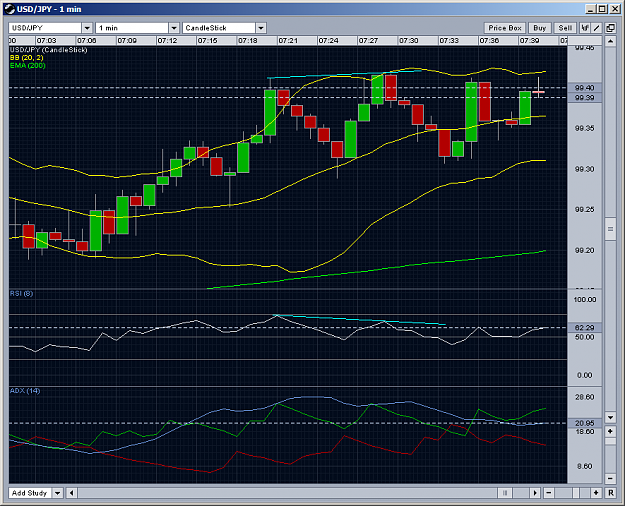Click the 99.40 price level marker

tap(585, 88)
